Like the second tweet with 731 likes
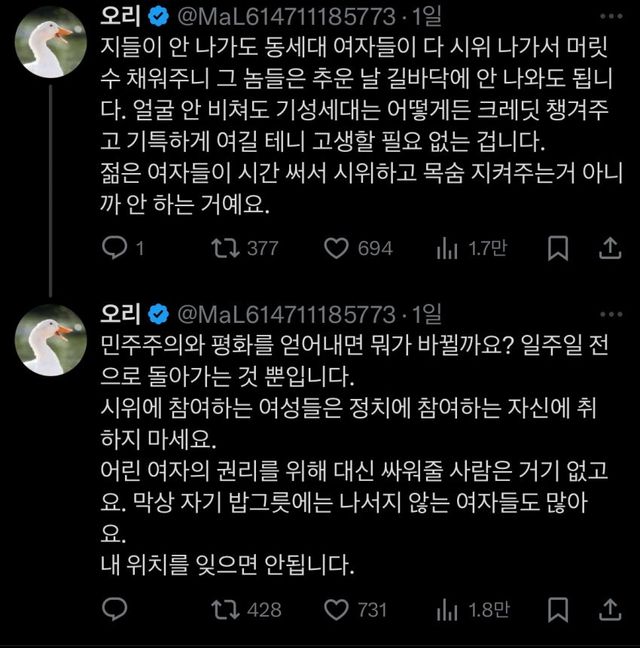 [x=338, y=609]
